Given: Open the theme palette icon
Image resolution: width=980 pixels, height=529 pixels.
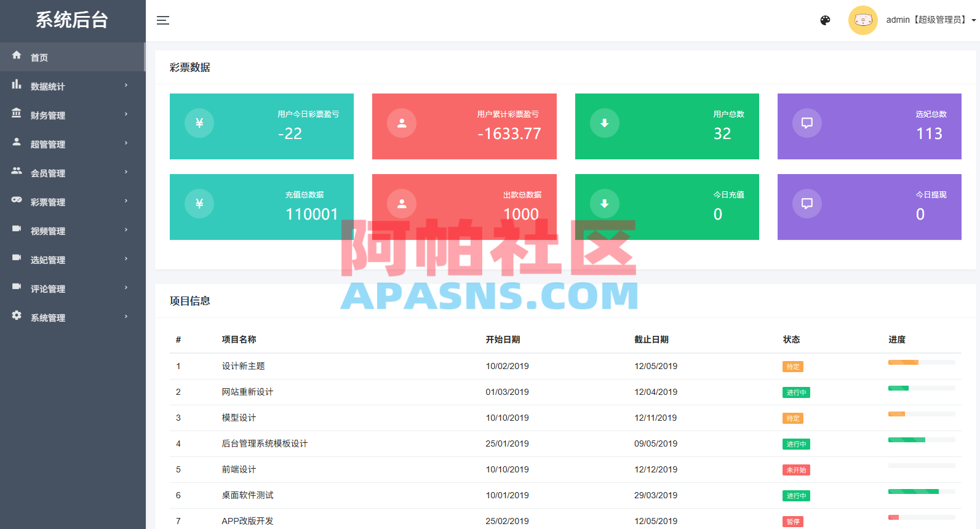Looking at the screenshot, I should (825, 20).
